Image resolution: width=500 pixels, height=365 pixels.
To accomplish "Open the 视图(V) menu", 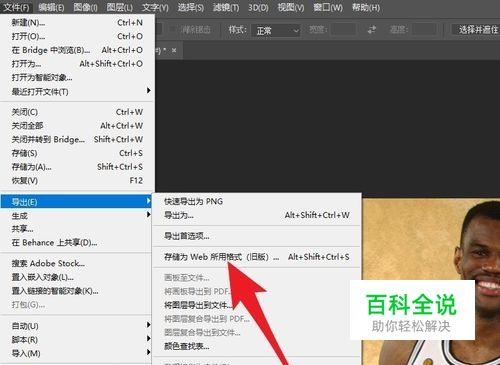I will [x=291, y=7].
